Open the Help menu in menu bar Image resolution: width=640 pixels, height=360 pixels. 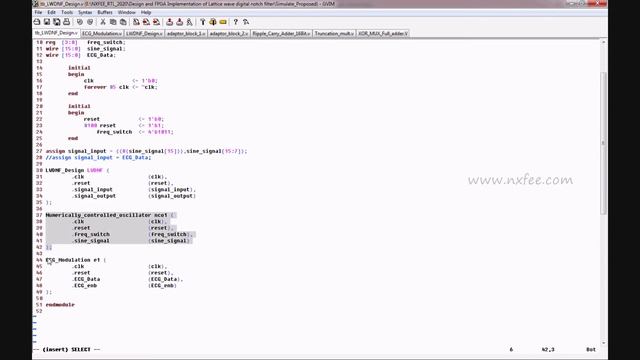coord(146,12)
